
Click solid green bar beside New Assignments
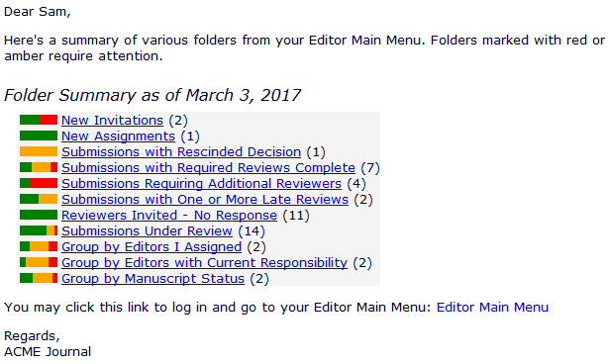pyautogui.click(x=39, y=136)
